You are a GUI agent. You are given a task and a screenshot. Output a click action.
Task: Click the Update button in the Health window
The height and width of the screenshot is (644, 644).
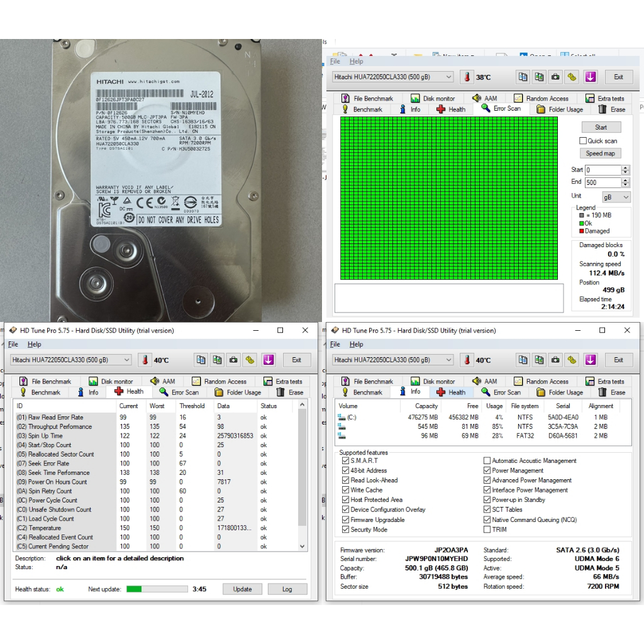[242, 589]
